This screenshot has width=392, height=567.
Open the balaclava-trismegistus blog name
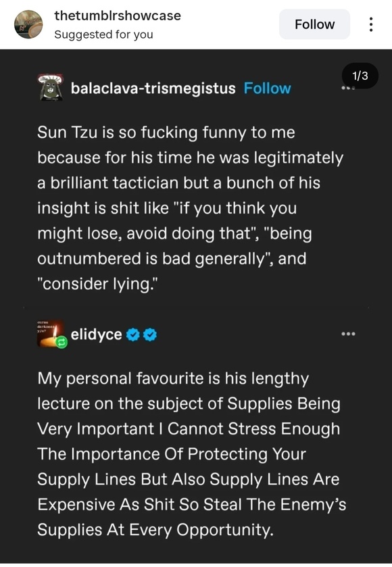tap(153, 89)
